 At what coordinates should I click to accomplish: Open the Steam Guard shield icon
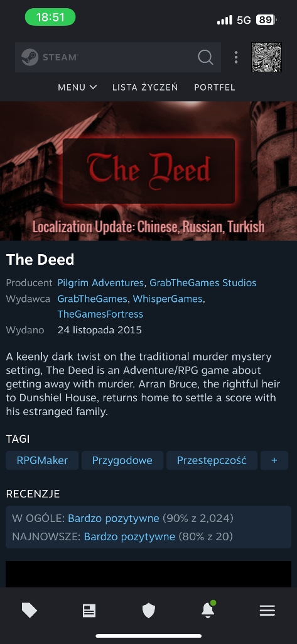click(x=148, y=611)
